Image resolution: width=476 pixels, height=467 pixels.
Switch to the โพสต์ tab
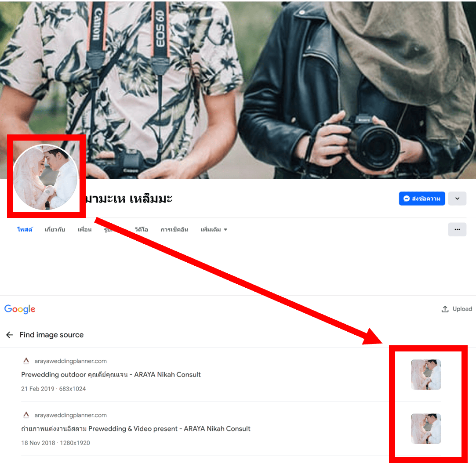[x=25, y=230]
